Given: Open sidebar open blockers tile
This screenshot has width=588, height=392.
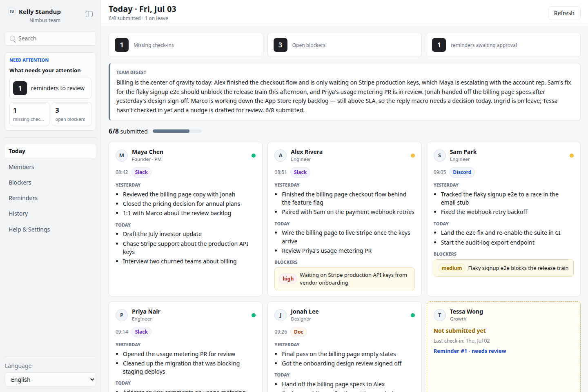Looking at the screenshot, I should (71, 114).
